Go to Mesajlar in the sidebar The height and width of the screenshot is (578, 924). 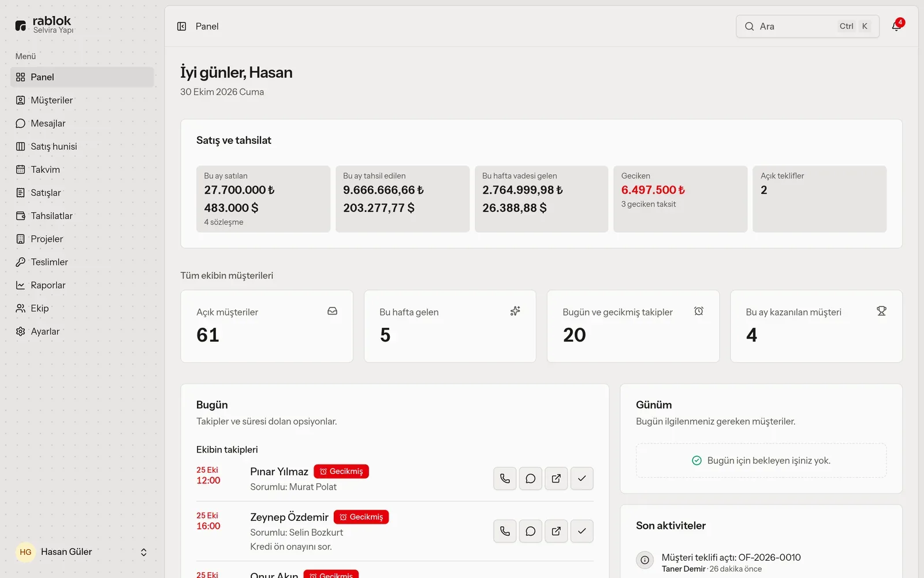[82, 123]
